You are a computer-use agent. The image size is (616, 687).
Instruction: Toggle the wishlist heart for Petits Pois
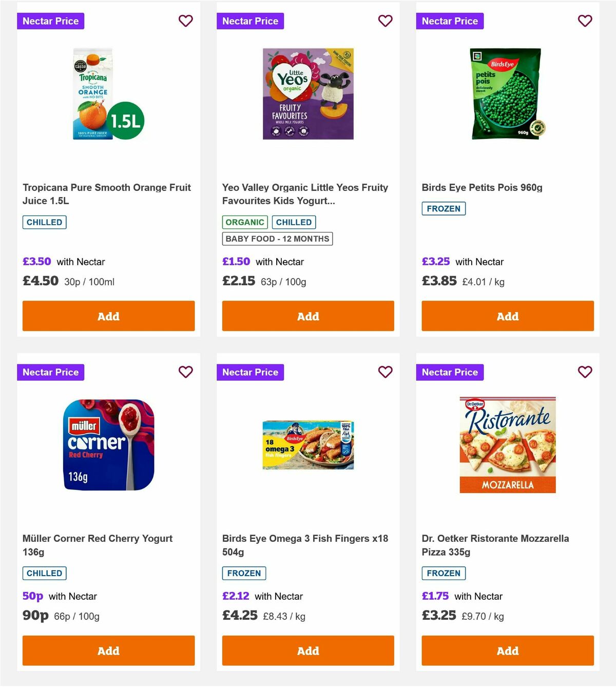[x=585, y=21]
